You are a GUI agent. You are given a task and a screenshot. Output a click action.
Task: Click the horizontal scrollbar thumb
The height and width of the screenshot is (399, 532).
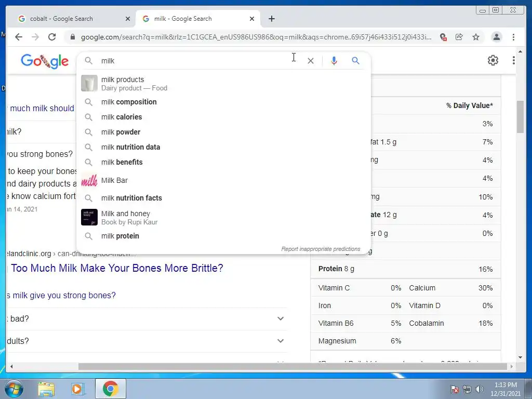292,366
